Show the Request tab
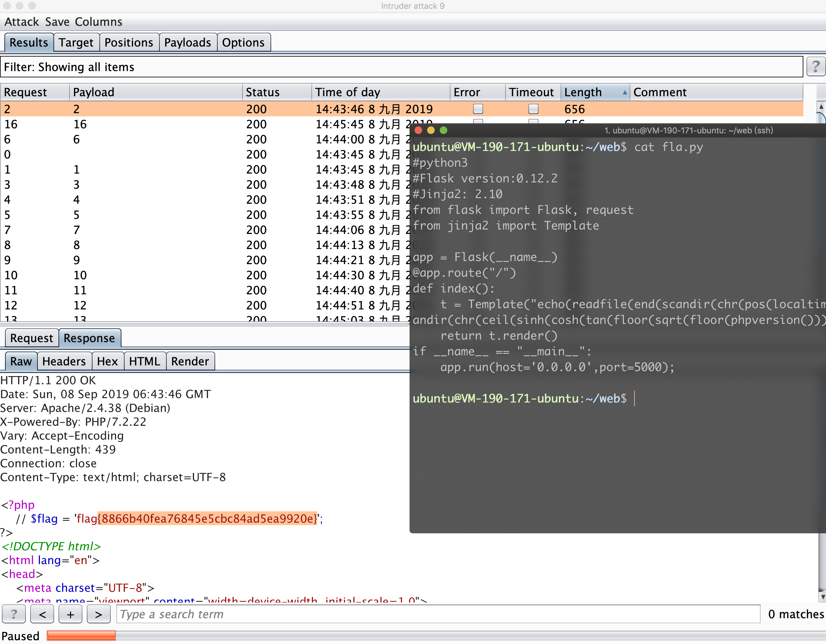826x644 pixels. (x=32, y=338)
